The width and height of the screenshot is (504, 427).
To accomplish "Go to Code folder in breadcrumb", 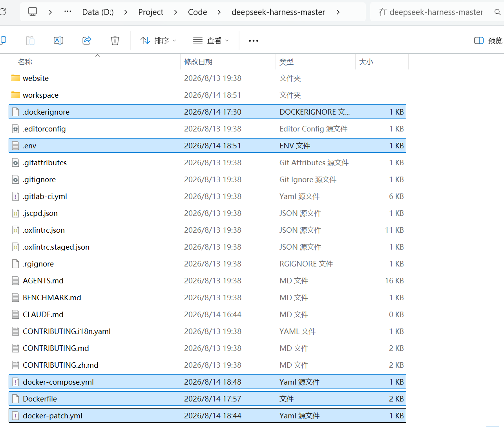I will (x=197, y=12).
